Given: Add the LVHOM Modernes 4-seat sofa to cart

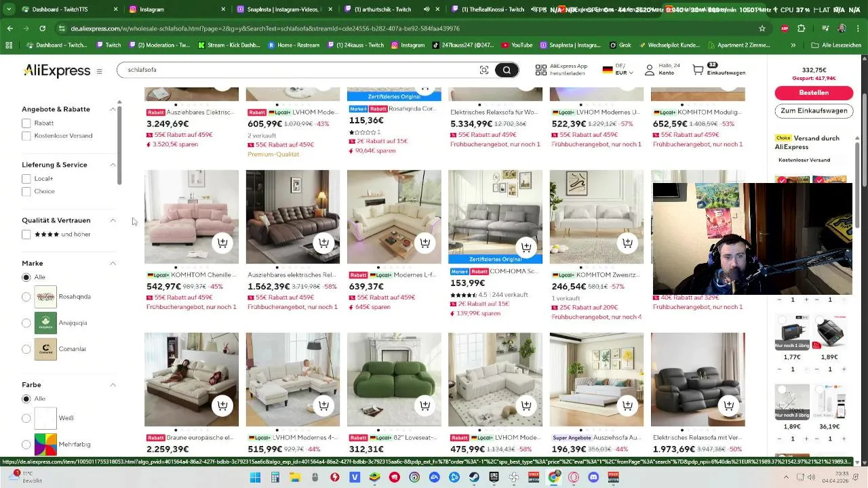Looking at the screenshot, I should pos(323,405).
